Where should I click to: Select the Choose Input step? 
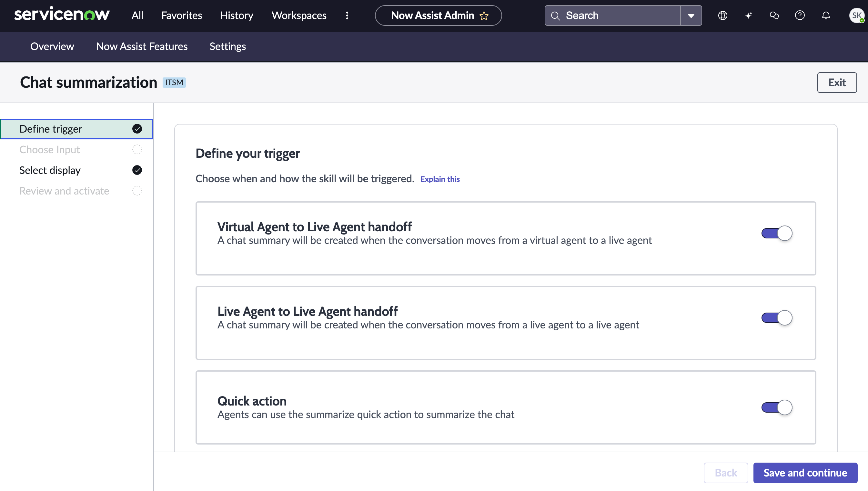tap(76, 149)
